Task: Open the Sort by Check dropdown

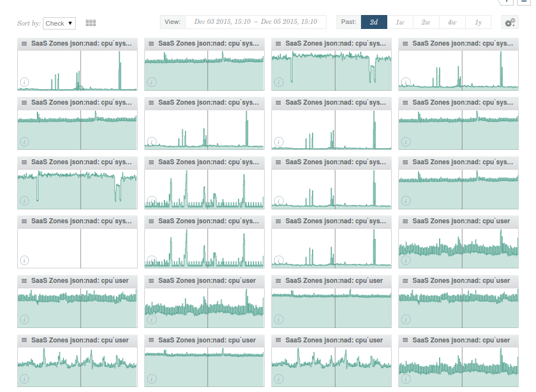Action: pos(59,23)
